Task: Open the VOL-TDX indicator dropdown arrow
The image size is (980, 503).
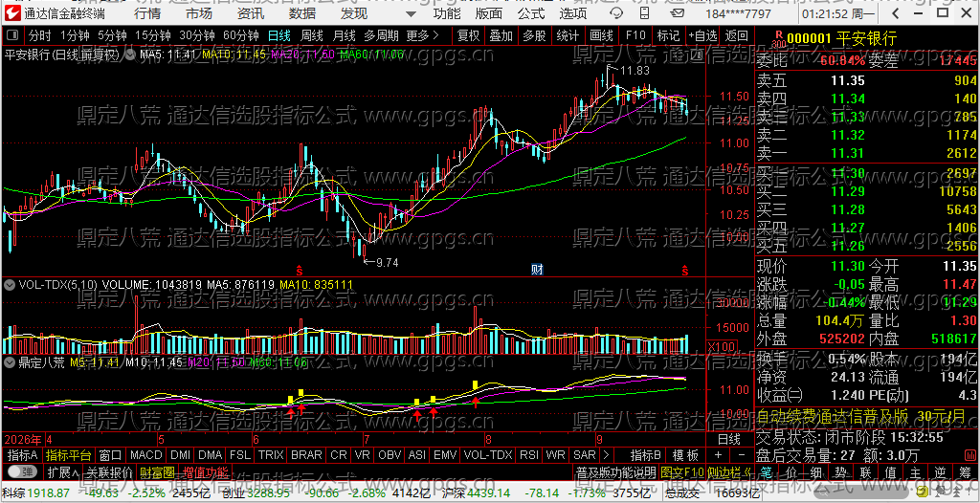Action: point(10,285)
